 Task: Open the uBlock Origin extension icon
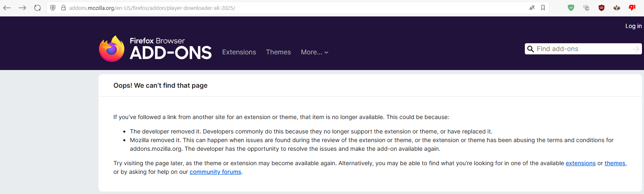[x=602, y=8]
